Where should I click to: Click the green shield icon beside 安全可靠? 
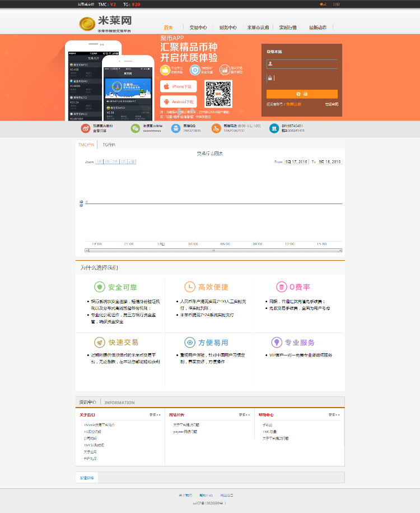pyautogui.click(x=99, y=287)
